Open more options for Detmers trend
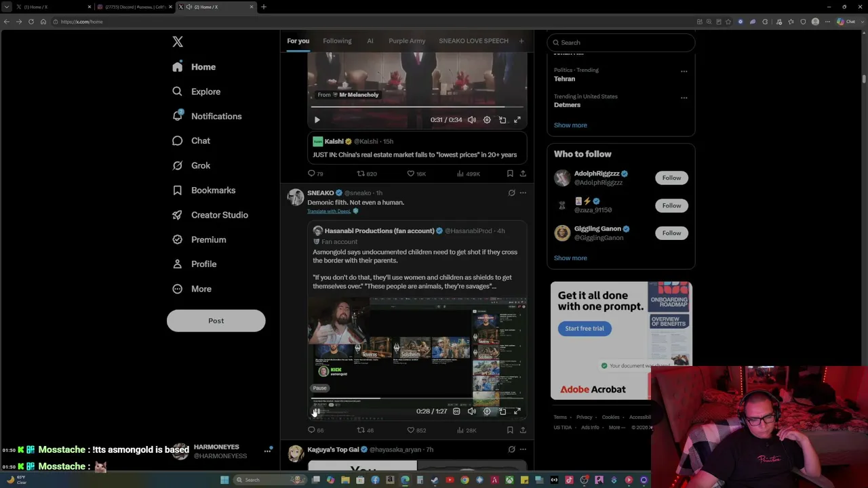The width and height of the screenshot is (868, 488). 684,98
